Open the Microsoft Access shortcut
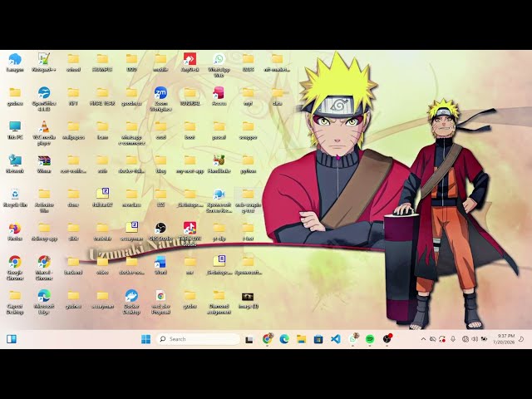This screenshot has width=532, height=399. coord(219,96)
